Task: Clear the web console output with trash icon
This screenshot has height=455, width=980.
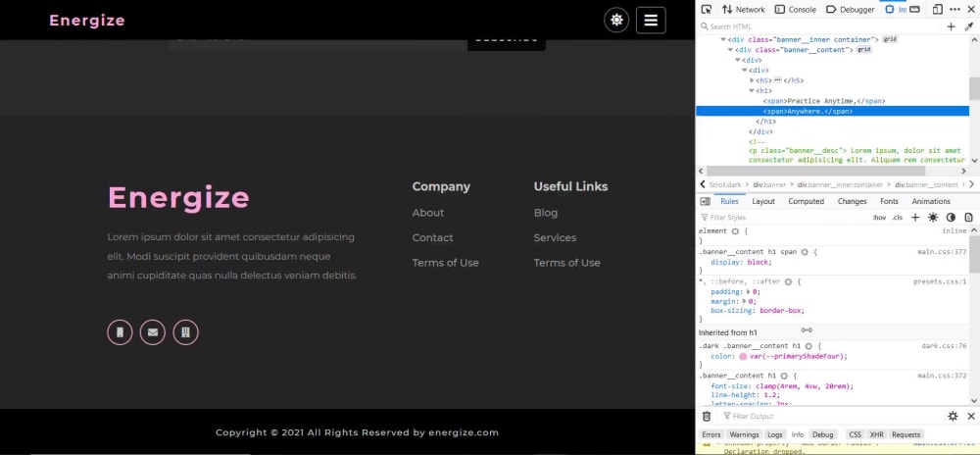Action: (707, 416)
